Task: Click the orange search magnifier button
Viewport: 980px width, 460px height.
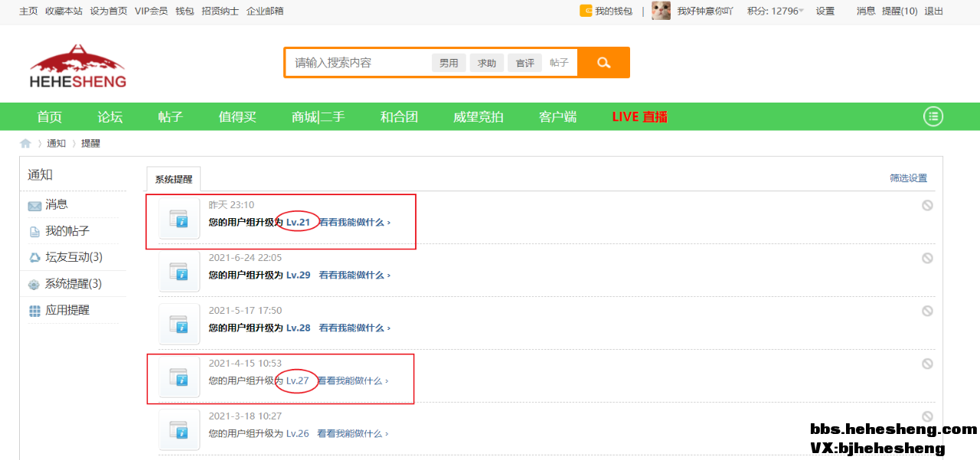Action: [603, 63]
